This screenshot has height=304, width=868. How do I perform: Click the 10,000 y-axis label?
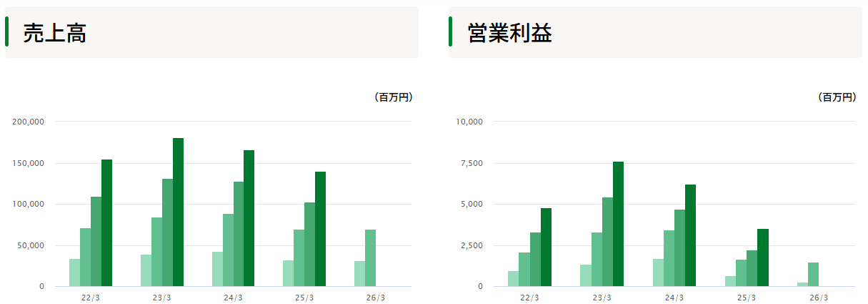(469, 122)
